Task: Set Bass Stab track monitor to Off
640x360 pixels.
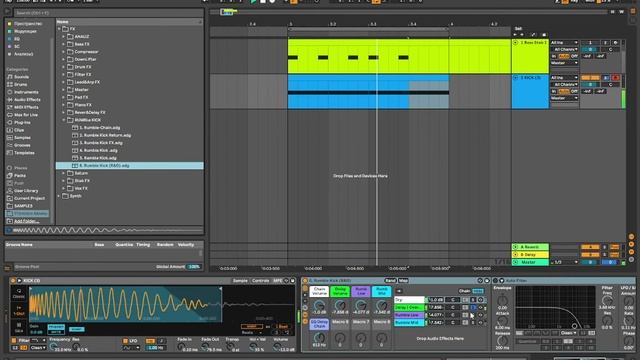Action: [574, 56]
